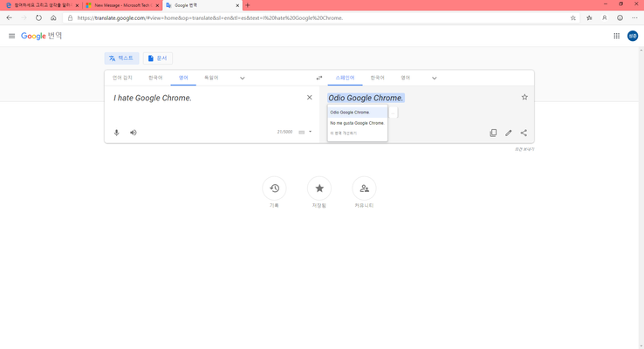Expand the source language list chevron
This screenshot has width=644, height=349.
tap(243, 79)
